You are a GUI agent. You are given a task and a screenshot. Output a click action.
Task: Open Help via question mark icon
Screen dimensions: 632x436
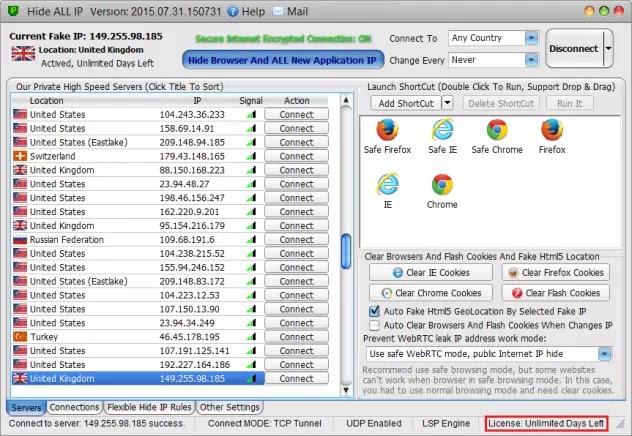(x=233, y=11)
